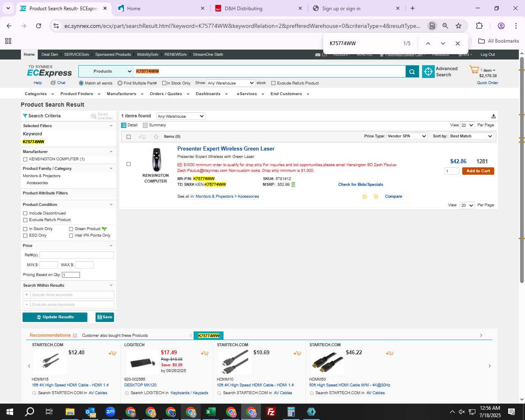Open Calculator from taskbar
Viewport: 525px width, 420px height.
click(x=291, y=412)
